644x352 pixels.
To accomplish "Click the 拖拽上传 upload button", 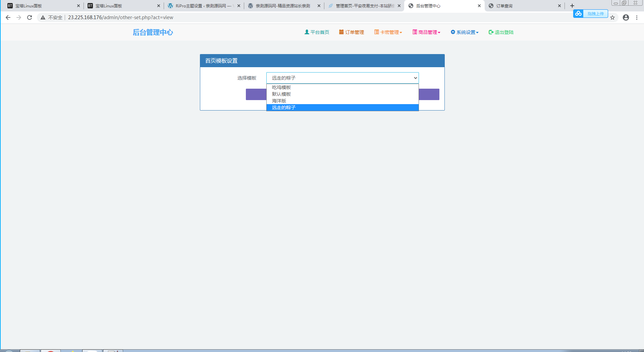I will 595,13.
